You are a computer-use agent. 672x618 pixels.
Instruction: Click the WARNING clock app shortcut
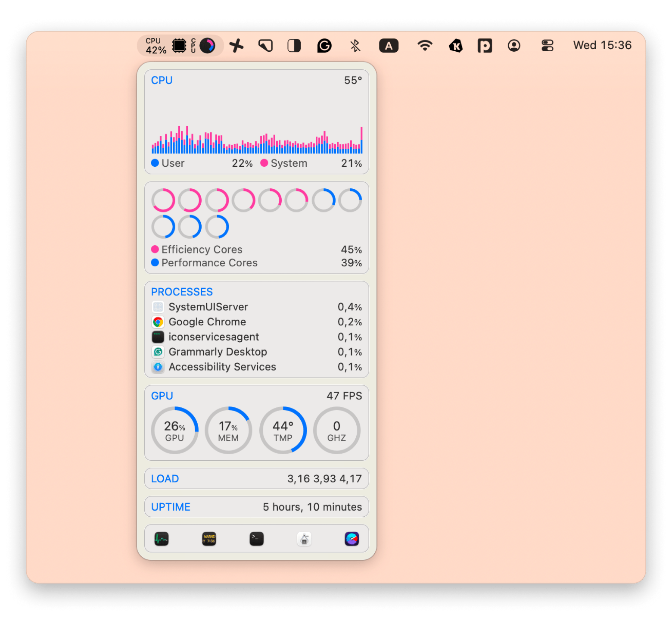[209, 538]
